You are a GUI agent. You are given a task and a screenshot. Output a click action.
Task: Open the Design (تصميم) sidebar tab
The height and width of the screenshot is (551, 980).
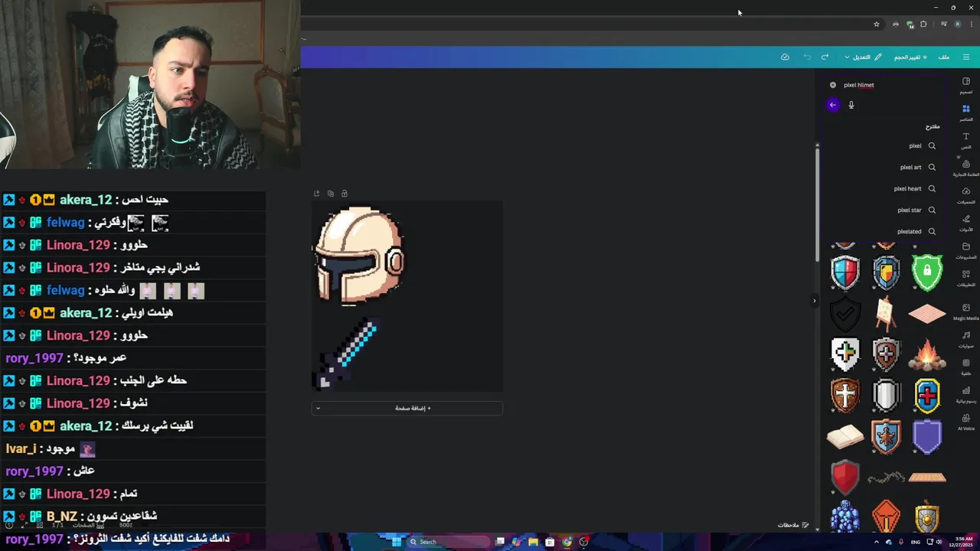click(966, 85)
